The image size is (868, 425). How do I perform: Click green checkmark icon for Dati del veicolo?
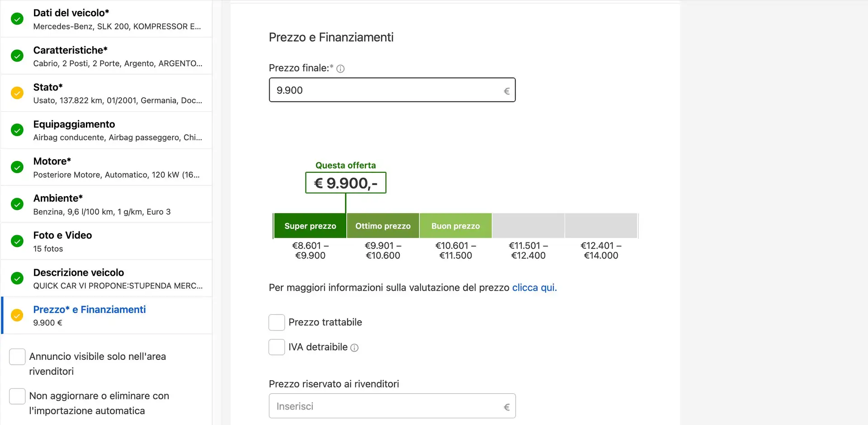coord(17,19)
